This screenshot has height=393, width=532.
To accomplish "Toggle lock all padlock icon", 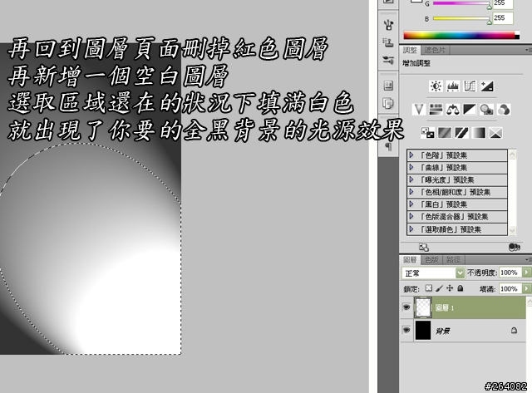I will tap(461, 288).
